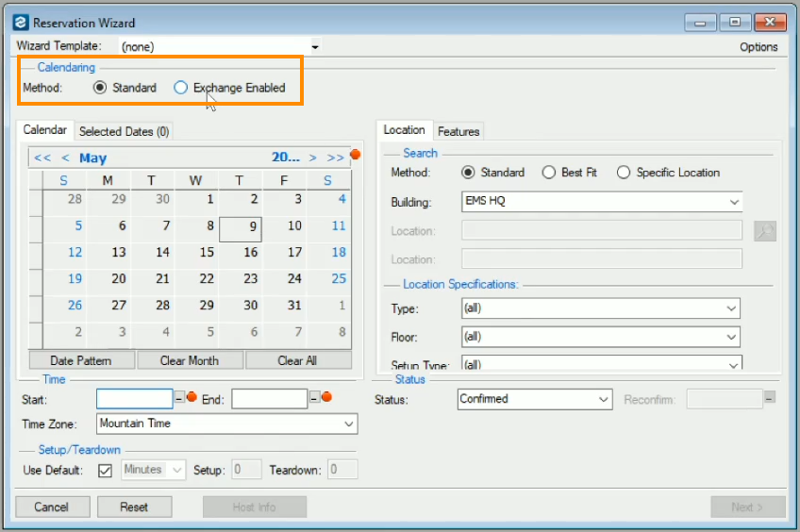Expand the Time Zone dropdown

pyautogui.click(x=349, y=424)
